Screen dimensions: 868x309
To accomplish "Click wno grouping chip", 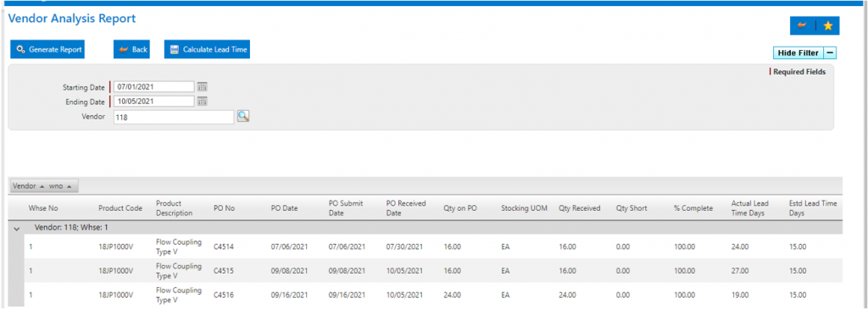I will [61, 186].
